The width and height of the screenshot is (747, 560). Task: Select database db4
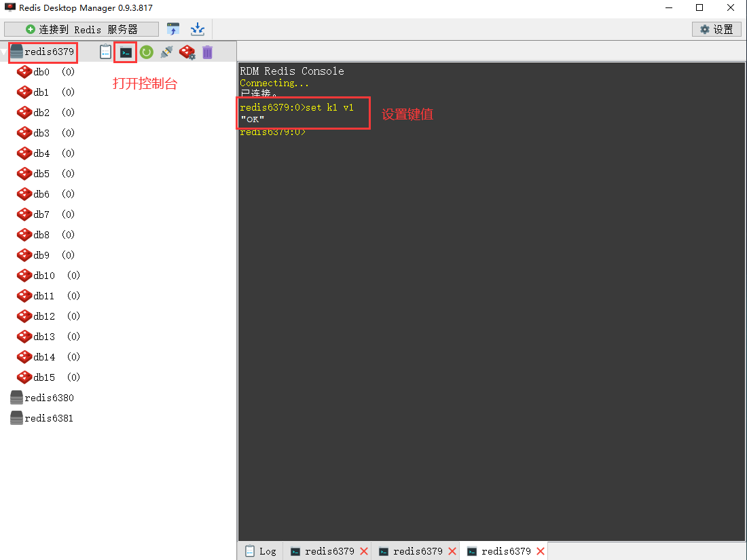(x=41, y=153)
